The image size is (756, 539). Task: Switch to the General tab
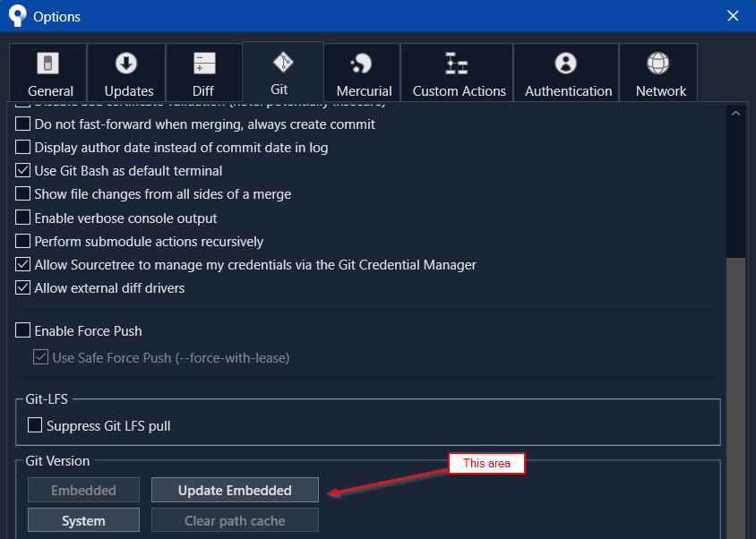coord(47,72)
